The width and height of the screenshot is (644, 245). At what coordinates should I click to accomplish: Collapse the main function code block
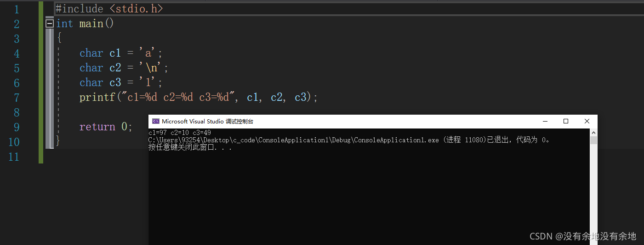click(50, 23)
